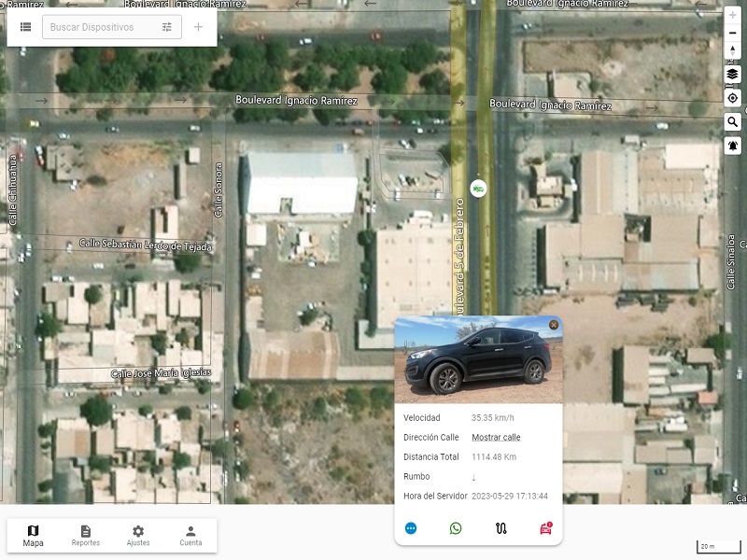Screen dimensions: 747x560
Task: Toggle the device list view
Action: pos(25,27)
